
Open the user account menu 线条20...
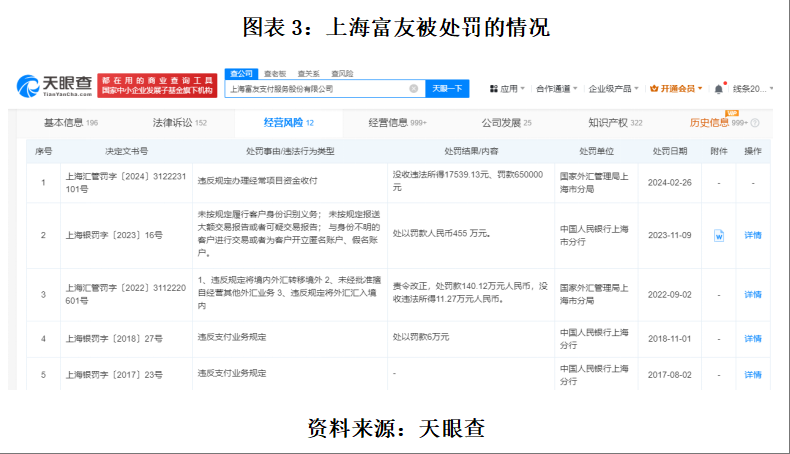tap(750, 89)
